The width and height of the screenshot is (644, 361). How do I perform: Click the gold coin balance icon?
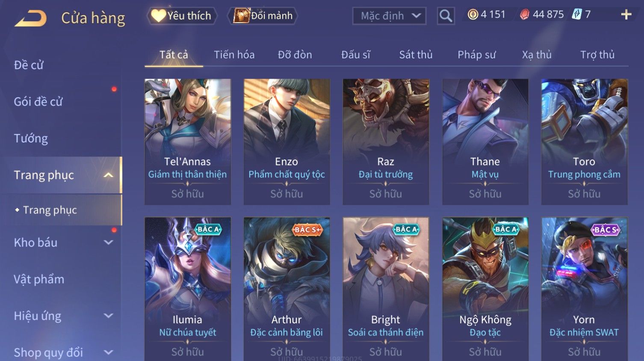[473, 15]
